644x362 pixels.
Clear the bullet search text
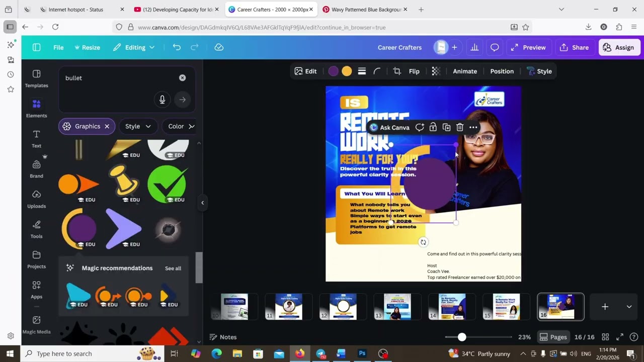(x=182, y=78)
